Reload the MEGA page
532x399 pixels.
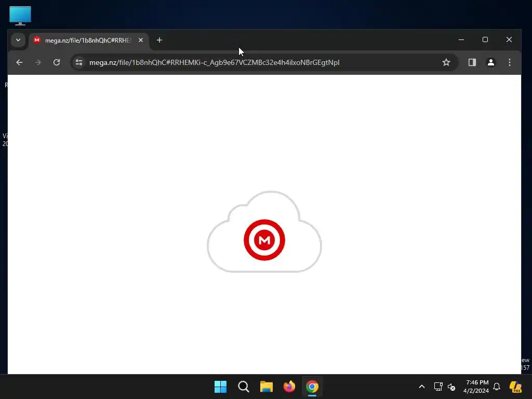click(x=57, y=62)
